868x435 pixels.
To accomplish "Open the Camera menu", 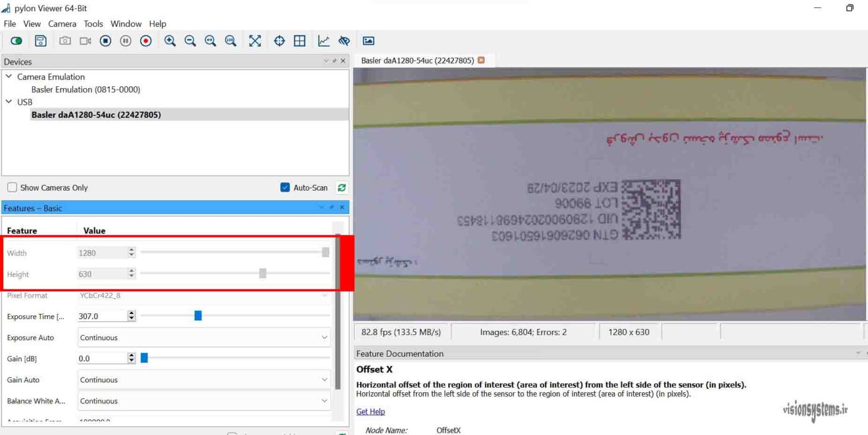I will point(62,24).
